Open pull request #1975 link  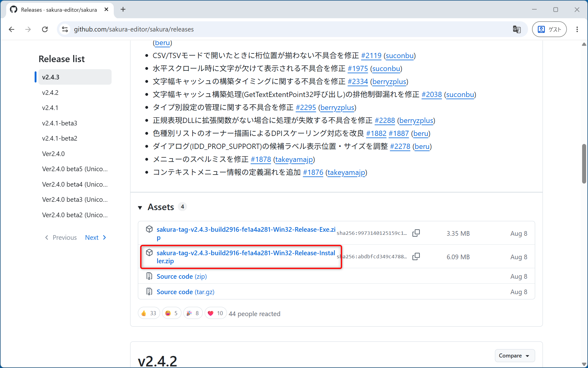[358, 69]
